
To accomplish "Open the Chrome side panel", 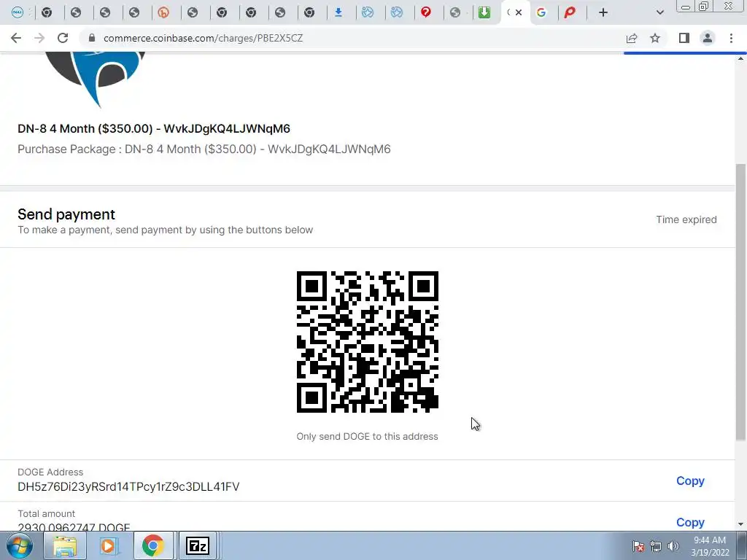I will coord(684,38).
